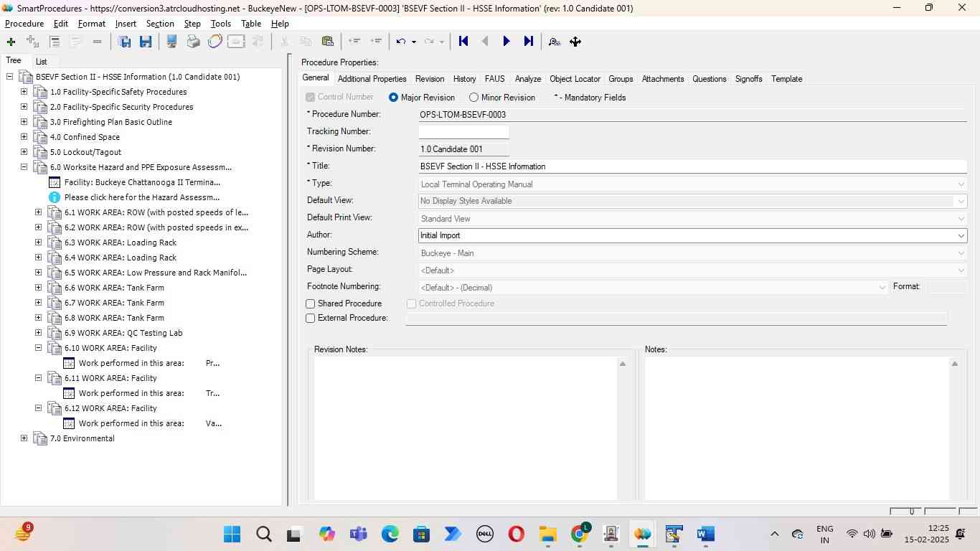
Task: Check the External Procedure checkbox
Action: [311, 319]
